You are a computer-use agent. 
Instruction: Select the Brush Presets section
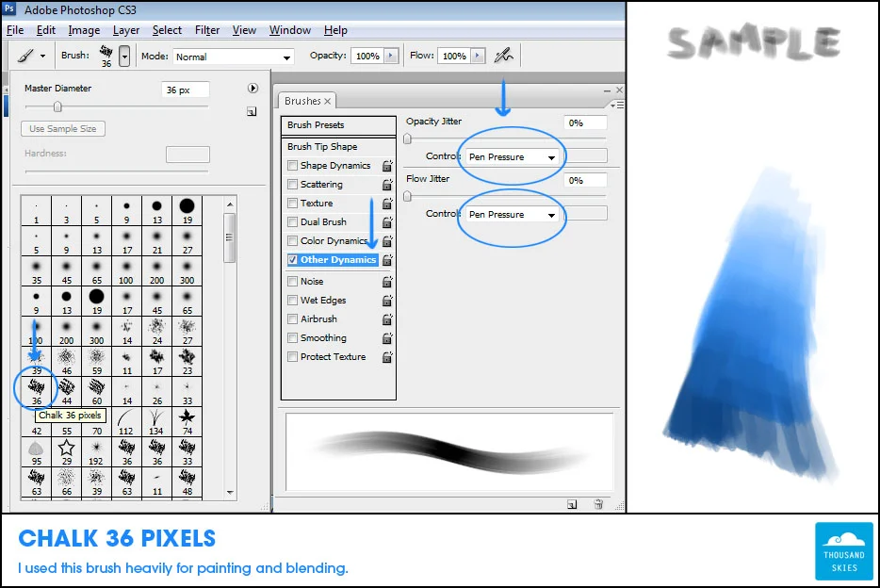pyautogui.click(x=338, y=125)
